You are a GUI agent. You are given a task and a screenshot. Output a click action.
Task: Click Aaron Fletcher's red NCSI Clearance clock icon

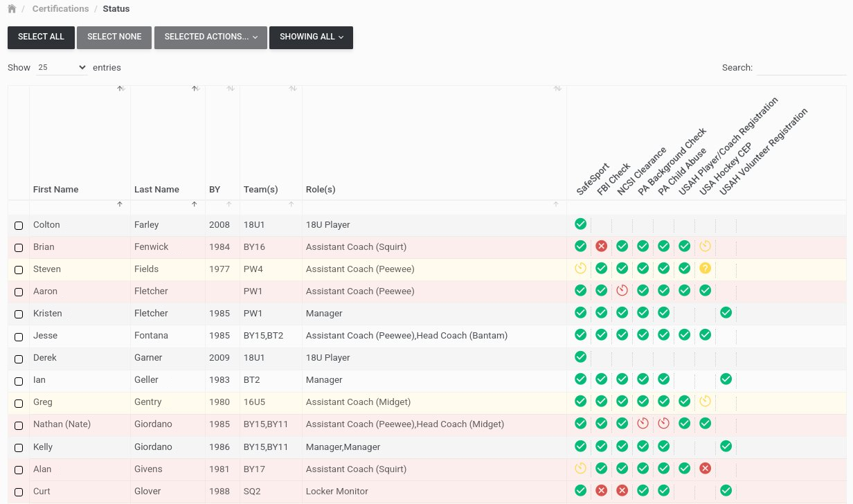coord(622,290)
